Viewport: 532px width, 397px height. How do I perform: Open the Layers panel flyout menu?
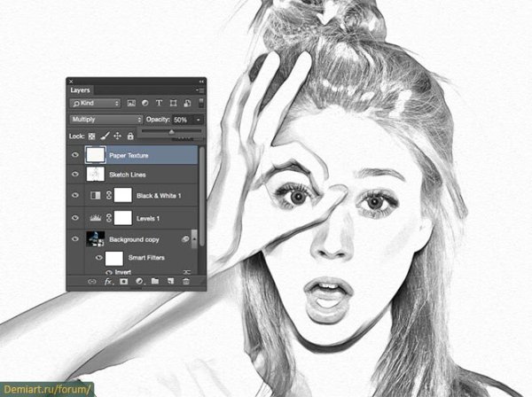[200, 90]
